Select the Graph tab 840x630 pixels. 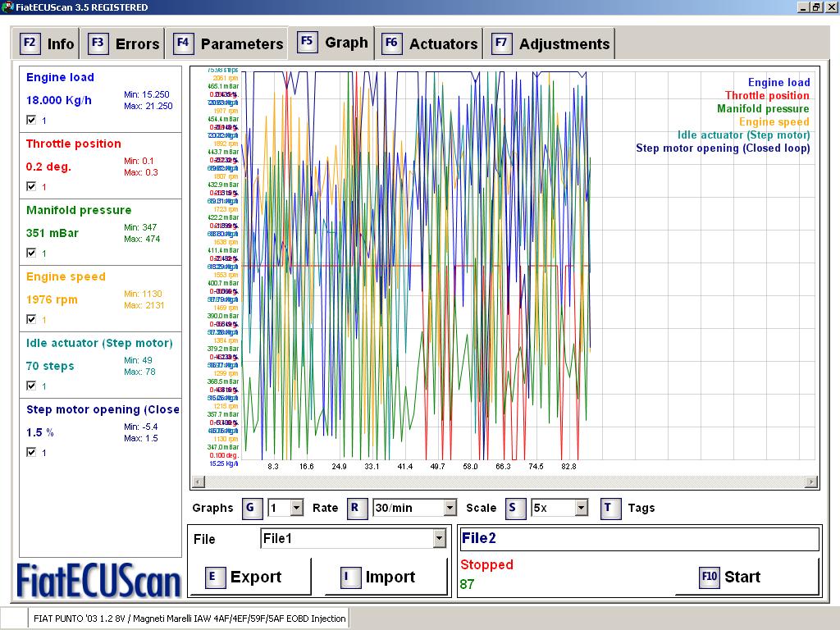[331, 42]
